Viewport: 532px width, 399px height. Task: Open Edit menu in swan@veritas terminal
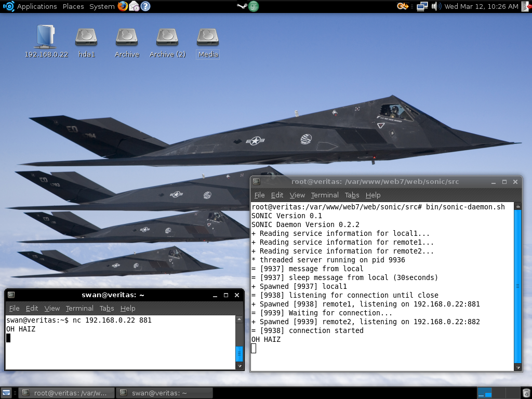[32, 309]
